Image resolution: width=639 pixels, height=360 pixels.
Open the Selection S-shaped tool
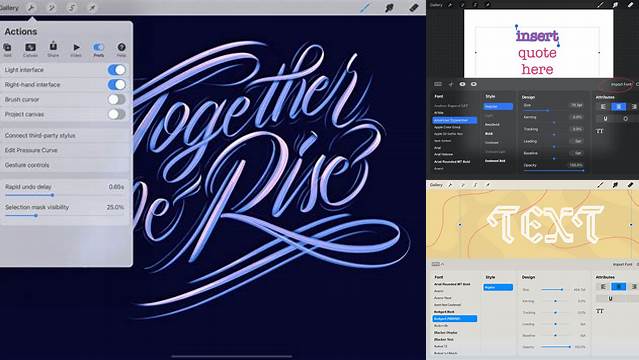[x=72, y=8]
